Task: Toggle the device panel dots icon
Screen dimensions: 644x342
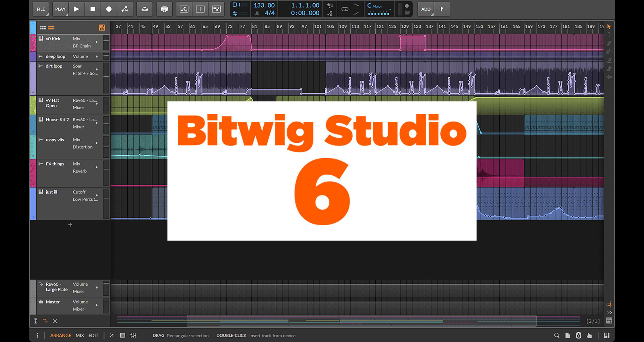Action: pyautogui.click(x=111, y=335)
